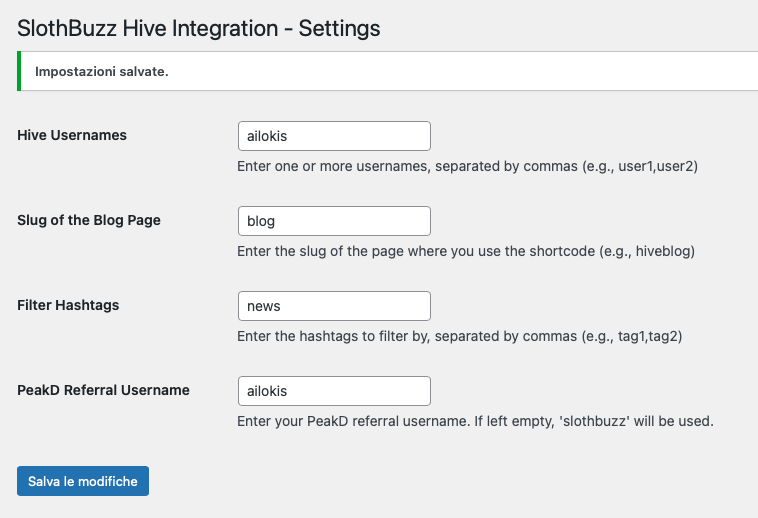758x518 pixels.
Task: Click the SlothBuzz Hive Integration heading
Action: pos(199,28)
